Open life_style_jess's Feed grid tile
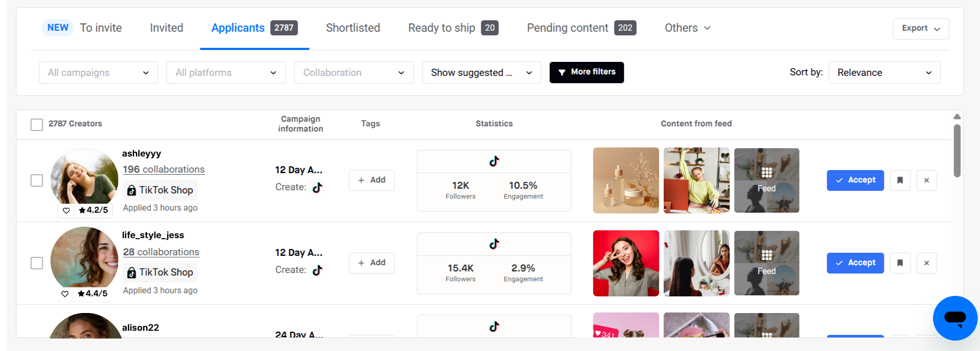Screen dimensions: 980x351 pyautogui.click(x=767, y=263)
